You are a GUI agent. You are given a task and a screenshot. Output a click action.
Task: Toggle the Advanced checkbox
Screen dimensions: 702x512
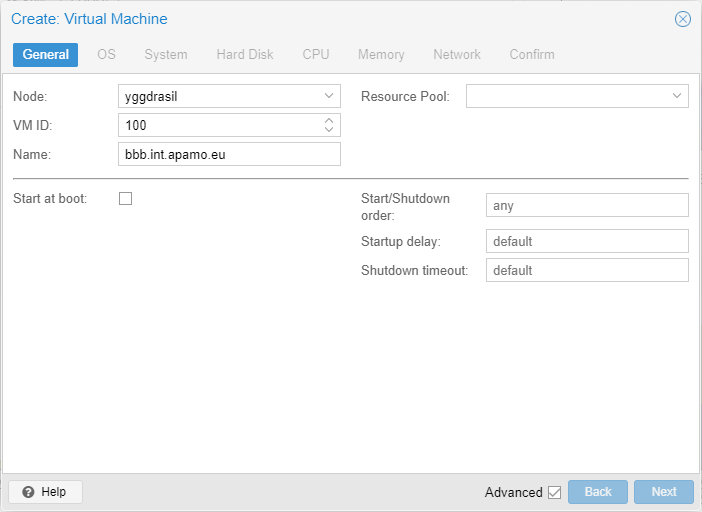click(x=554, y=492)
